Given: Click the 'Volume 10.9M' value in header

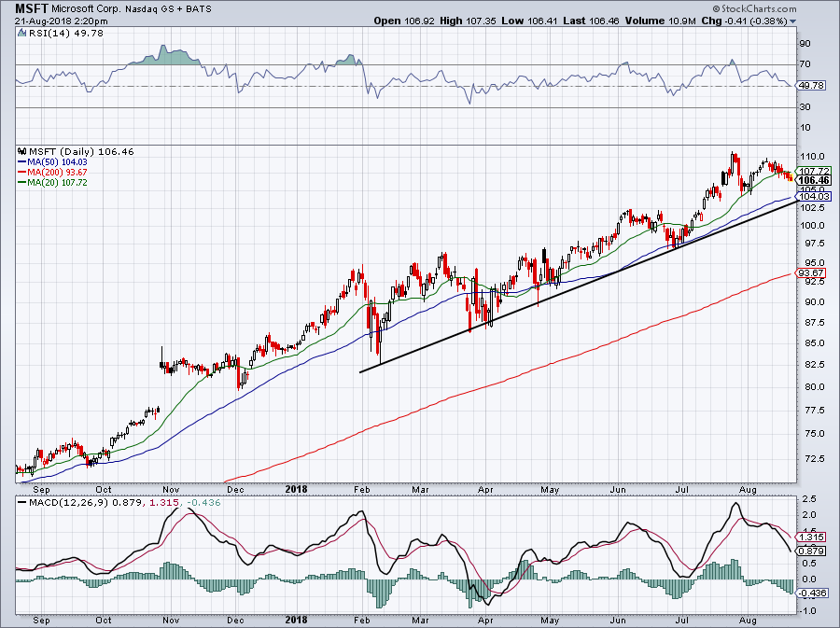Looking at the screenshot, I should [x=660, y=21].
